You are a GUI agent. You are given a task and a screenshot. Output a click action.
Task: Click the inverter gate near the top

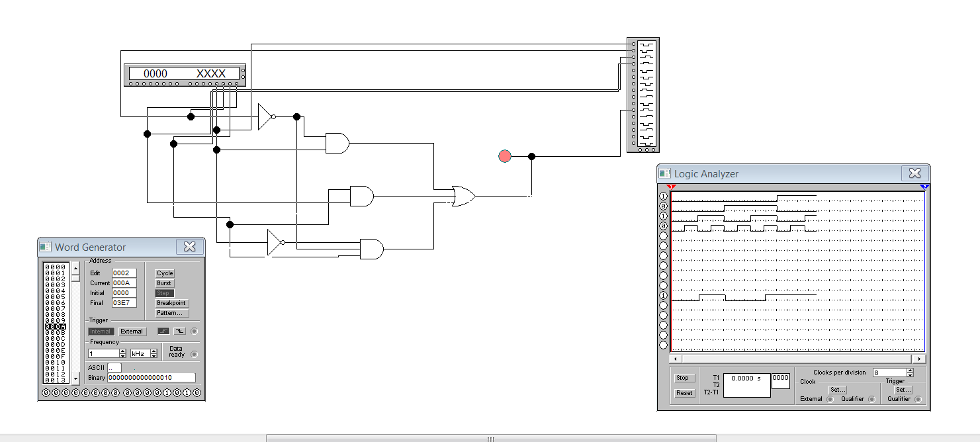(267, 116)
